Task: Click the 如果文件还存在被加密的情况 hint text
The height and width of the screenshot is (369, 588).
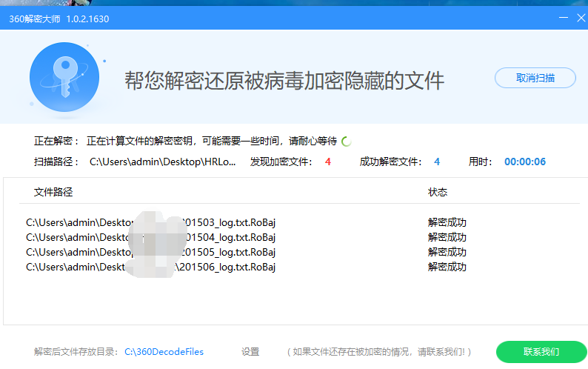Action: pyautogui.click(x=378, y=352)
